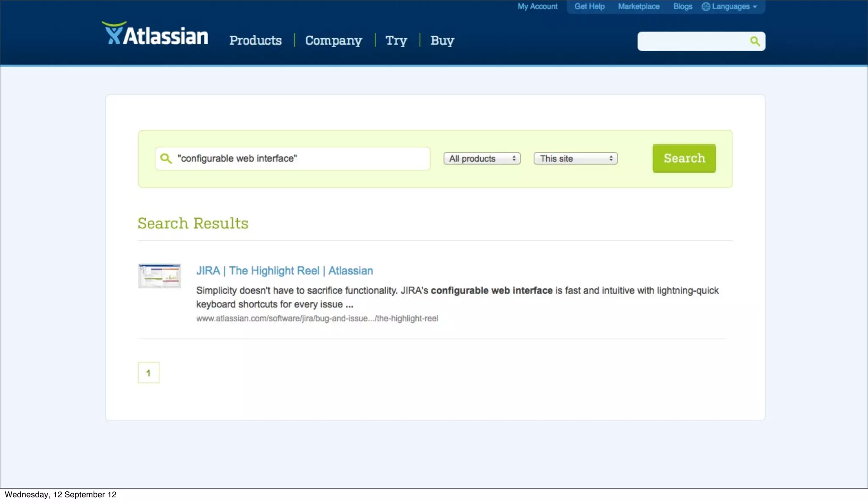Click the header search magnifier icon
The height and width of the screenshot is (502, 868).
(754, 41)
